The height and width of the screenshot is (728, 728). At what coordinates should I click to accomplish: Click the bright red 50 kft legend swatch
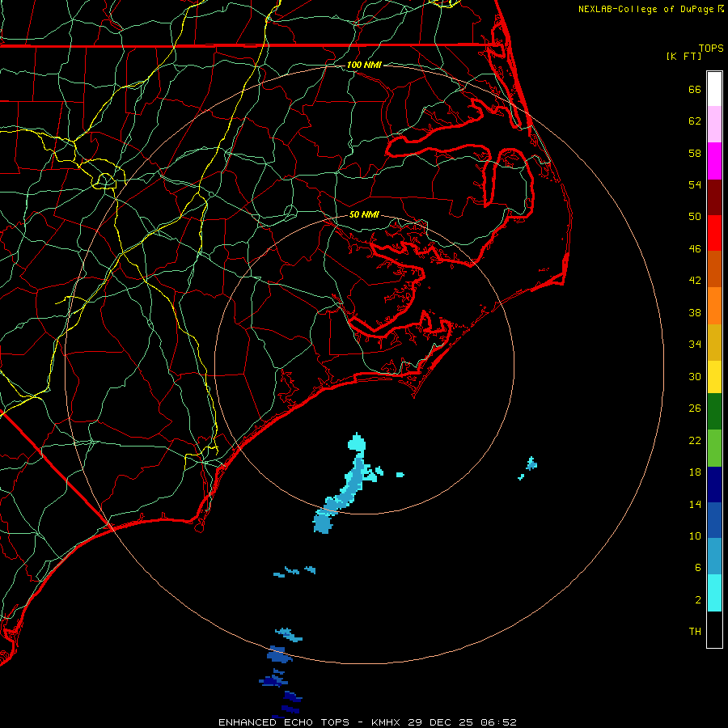point(714,233)
